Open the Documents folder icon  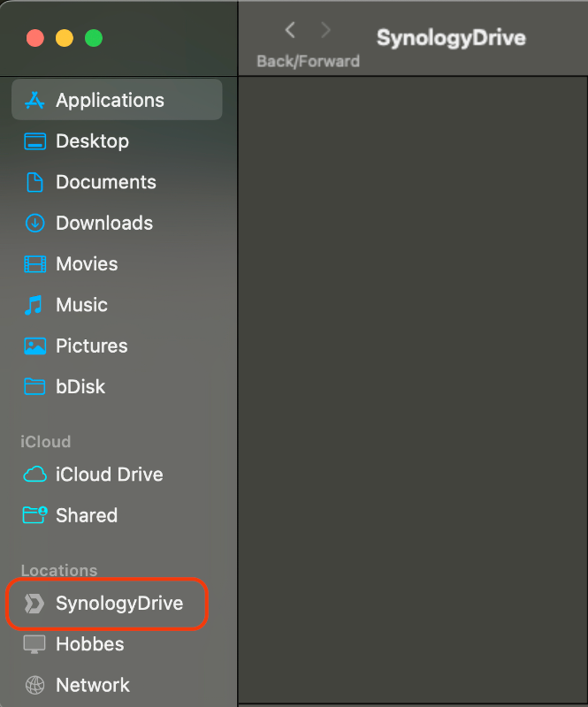pos(34,182)
